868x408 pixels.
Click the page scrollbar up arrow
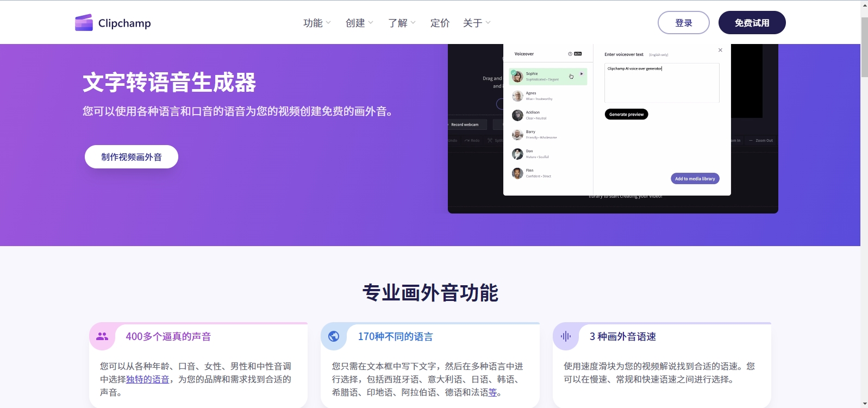[x=864, y=5]
